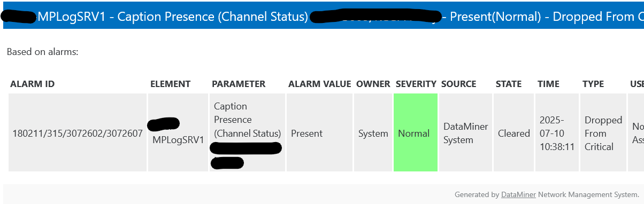Click the DataMiner System source cell

[x=465, y=133]
